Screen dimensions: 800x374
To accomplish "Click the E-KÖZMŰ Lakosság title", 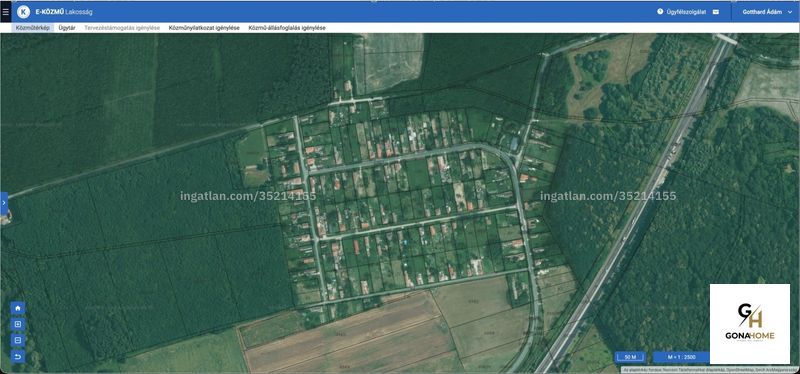I will coord(64,12).
